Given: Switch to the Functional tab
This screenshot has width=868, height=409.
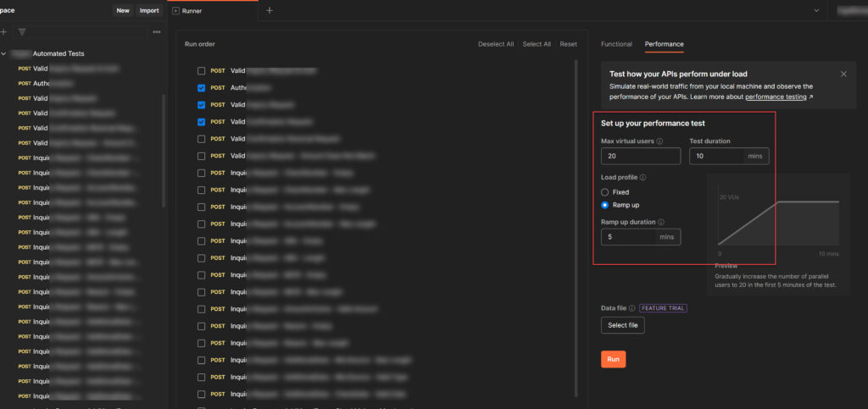Looking at the screenshot, I should pos(616,44).
